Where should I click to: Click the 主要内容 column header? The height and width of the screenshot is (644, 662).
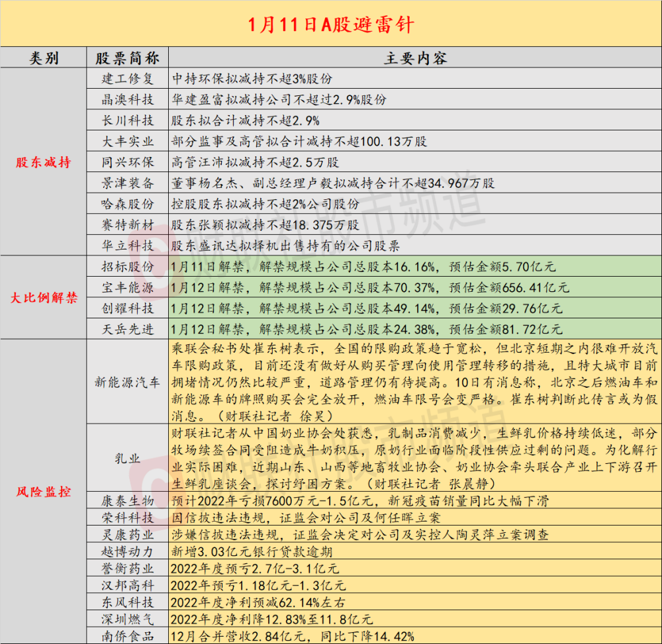coord(415,58)
